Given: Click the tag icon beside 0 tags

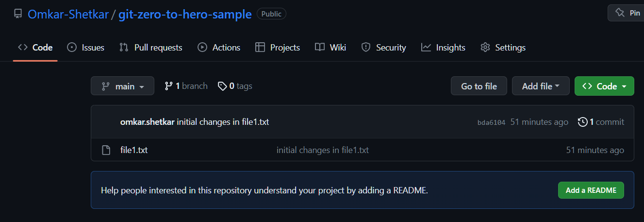Looking at the screenshot, I should click(x=222, y=86).
